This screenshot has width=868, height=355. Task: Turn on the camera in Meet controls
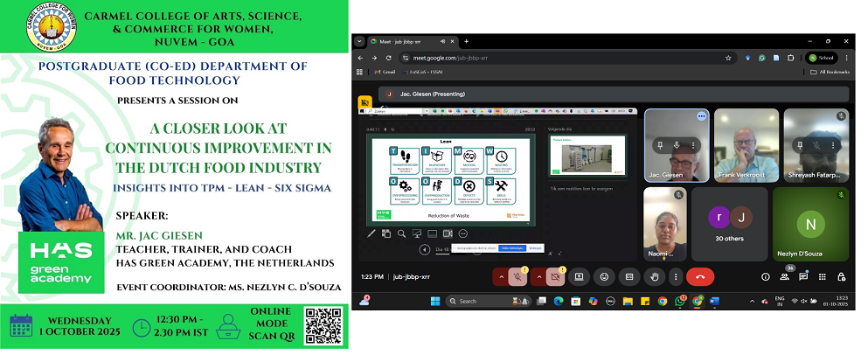(553, 276)
